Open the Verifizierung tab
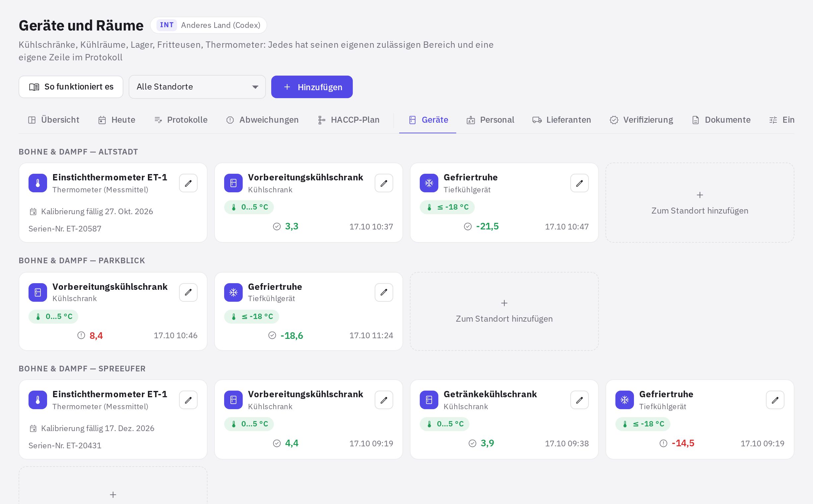Screen dimensions: 813x504 pyautogui.click(x=641, y=120)
